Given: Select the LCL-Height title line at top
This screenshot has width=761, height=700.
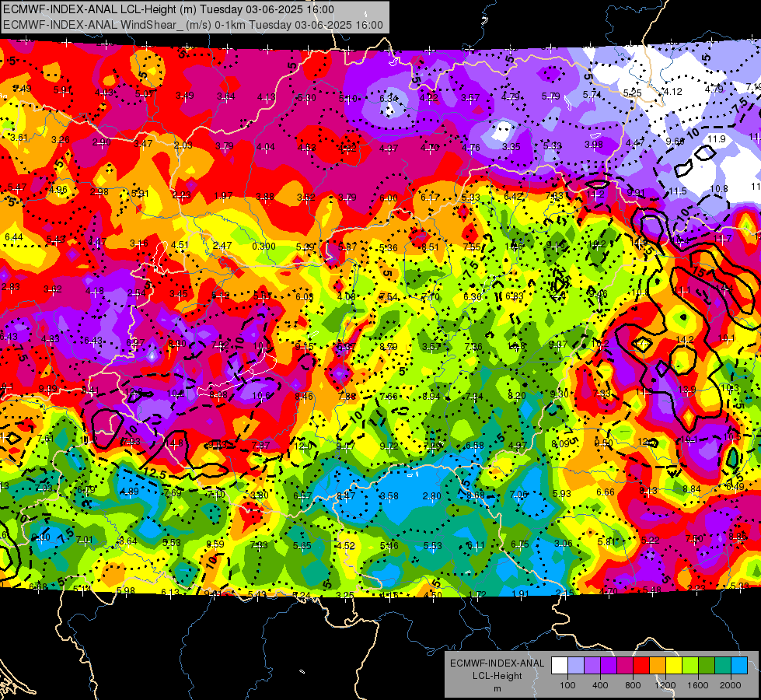Looking at the screenshot, I should coord(169,9).
